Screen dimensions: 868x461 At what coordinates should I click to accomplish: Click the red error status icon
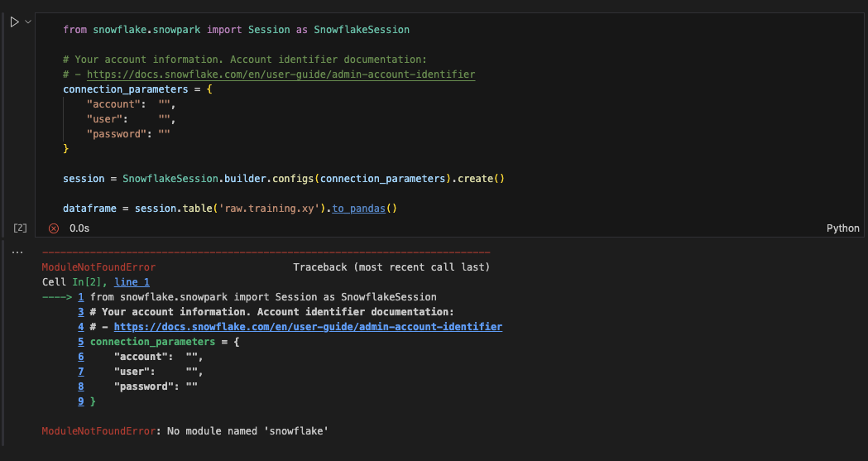tap(54, 228)
